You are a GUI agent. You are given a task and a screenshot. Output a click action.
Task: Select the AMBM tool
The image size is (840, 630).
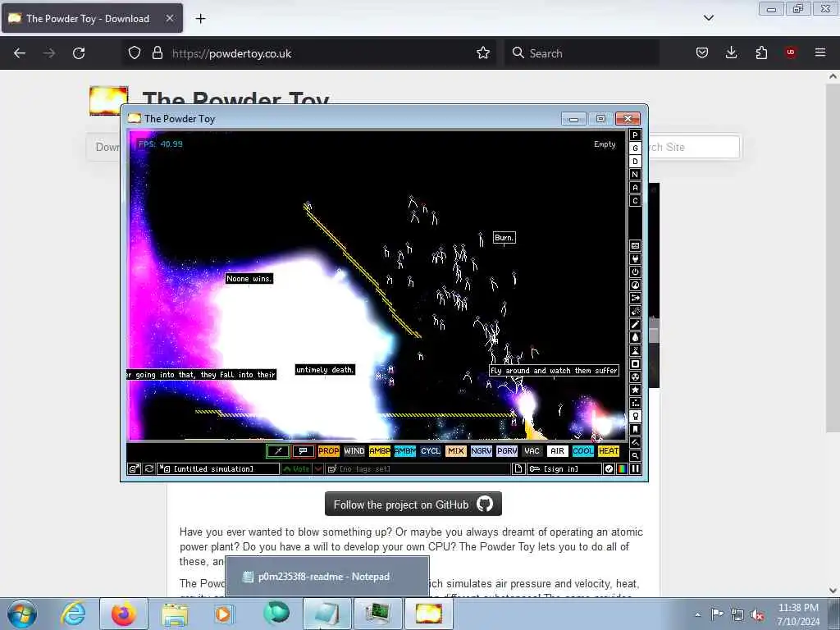[405, 451]
